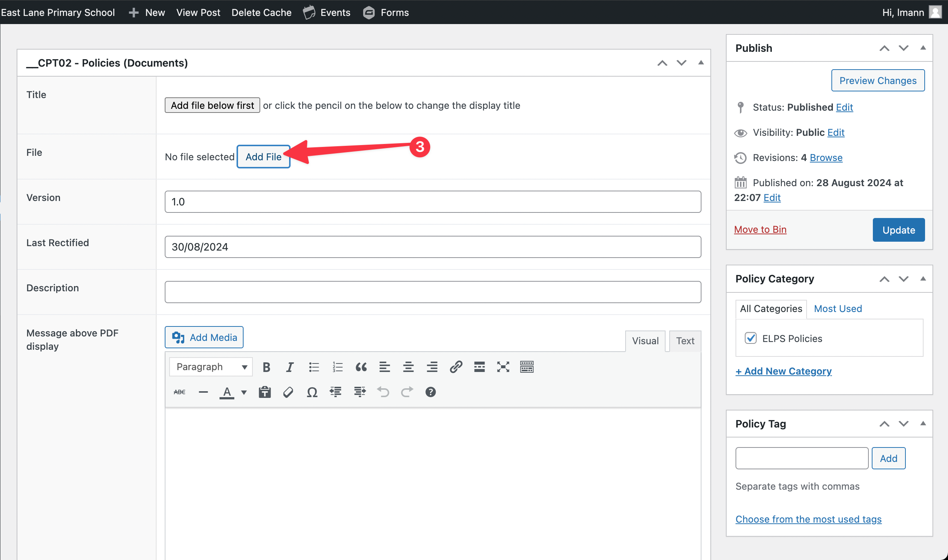This screenshot has height=560, width=948.
Task: Pick text color with A swatch
Action: [227, 392]
